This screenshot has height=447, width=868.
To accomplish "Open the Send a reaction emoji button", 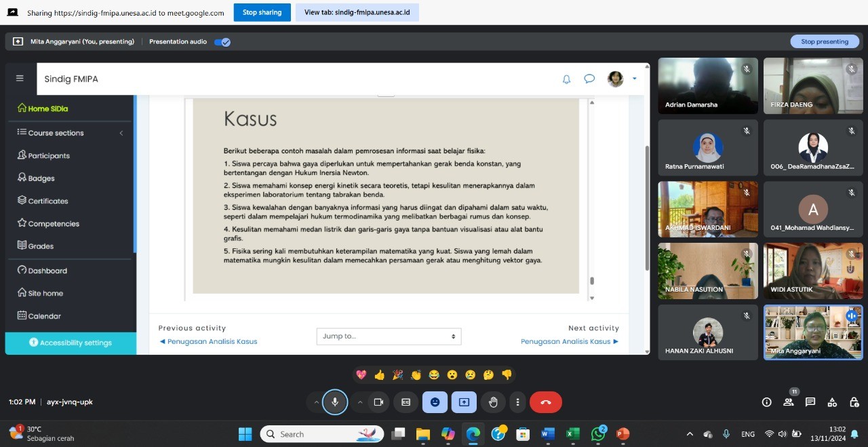I will coord(435,402).
